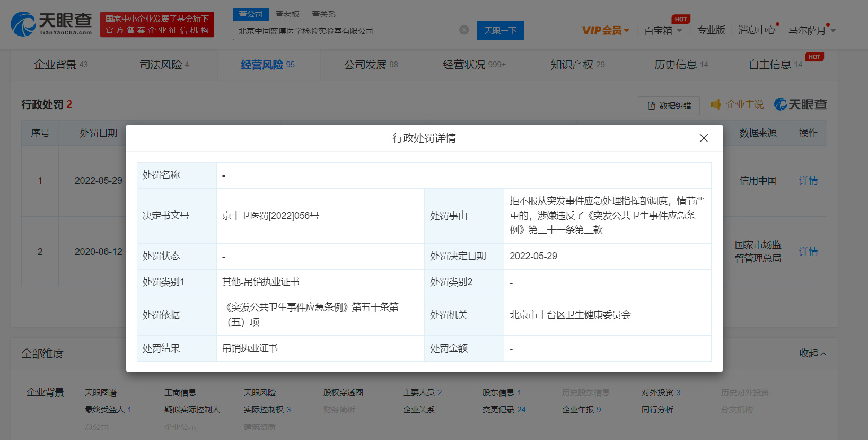Collapse the 全部维度 section via 收起
Viewport: 868px width, 440px height.
pos(813,353)
